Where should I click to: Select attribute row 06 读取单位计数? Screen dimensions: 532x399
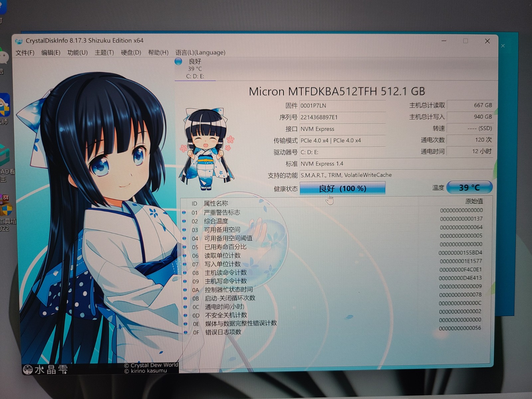(x=332, y=255)
